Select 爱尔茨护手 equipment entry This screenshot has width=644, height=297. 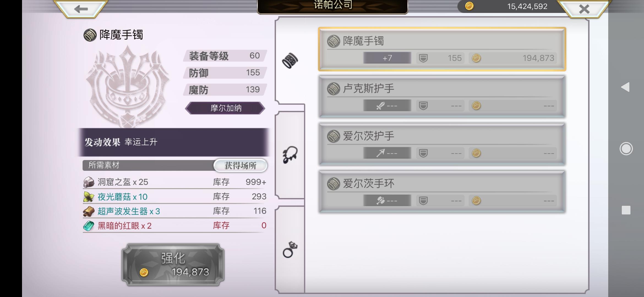click(442, 144)
